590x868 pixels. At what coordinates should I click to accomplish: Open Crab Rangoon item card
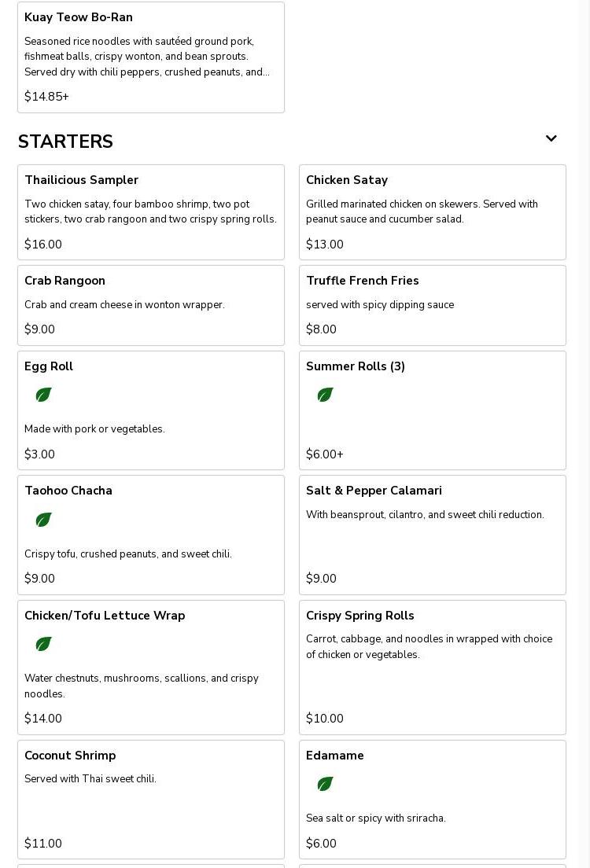[x=150, y=305]
